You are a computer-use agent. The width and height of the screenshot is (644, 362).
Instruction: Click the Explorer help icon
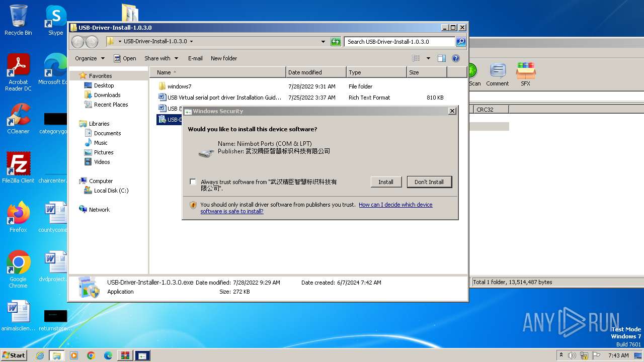456,58
